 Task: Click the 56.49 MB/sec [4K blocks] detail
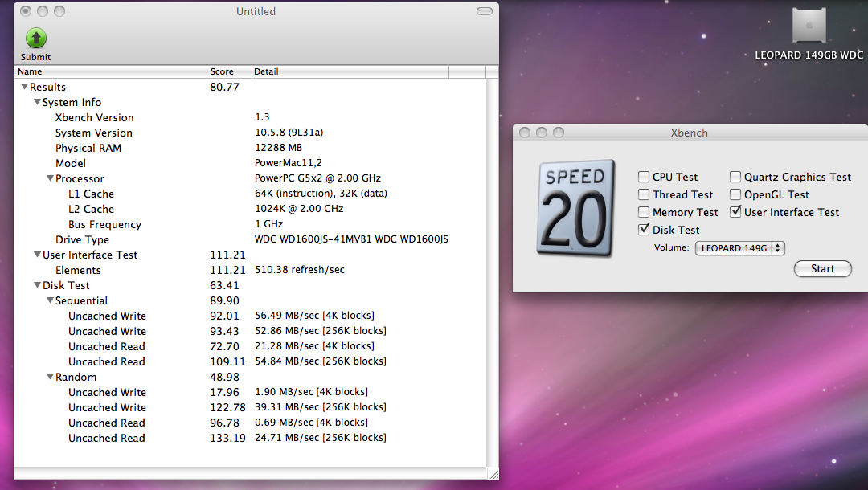click(x=314, y=316)
